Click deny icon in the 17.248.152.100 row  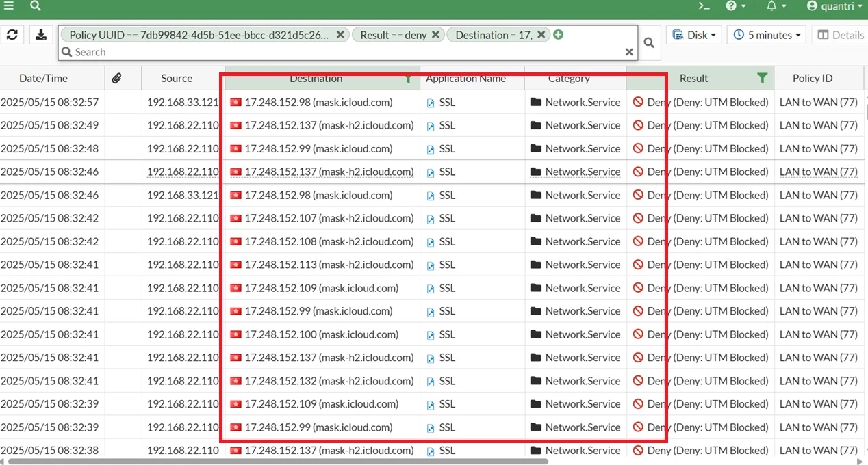pyautogui.click(x=638, y=335)
